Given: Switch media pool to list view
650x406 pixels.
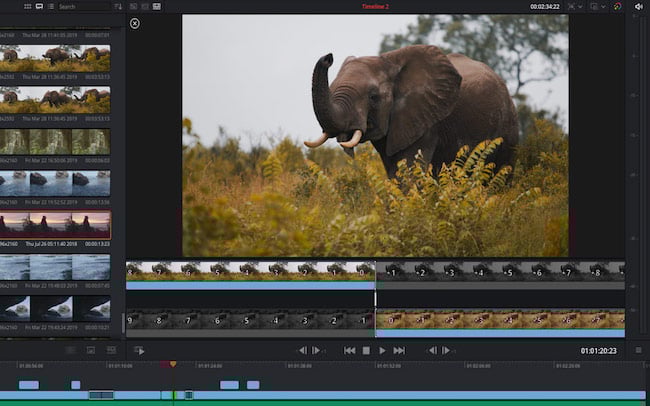Looking at the screenshot, I should pos(51,6).
